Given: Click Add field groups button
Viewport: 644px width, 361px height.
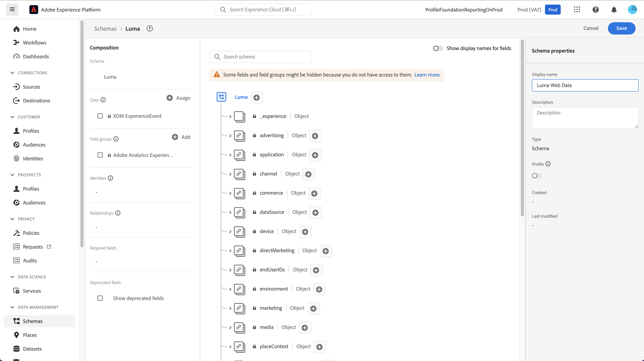Looking at the screenshot, I should click(181, 137).
